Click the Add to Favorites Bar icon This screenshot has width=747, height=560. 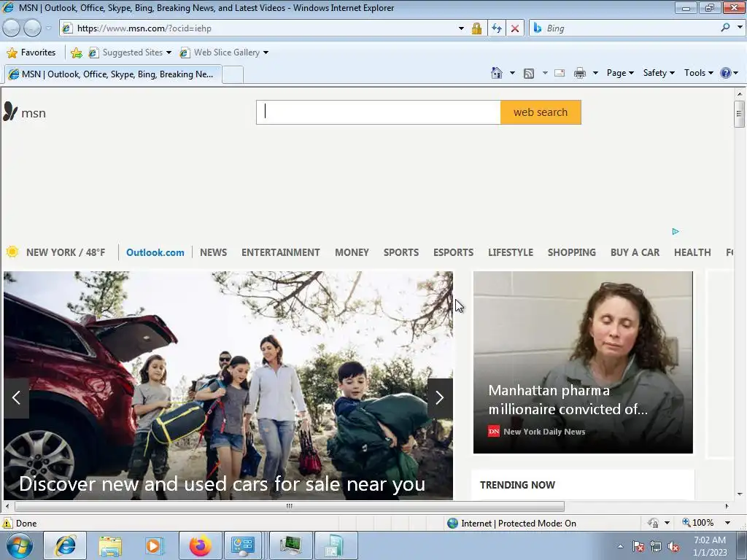click(x=76, y=52)
